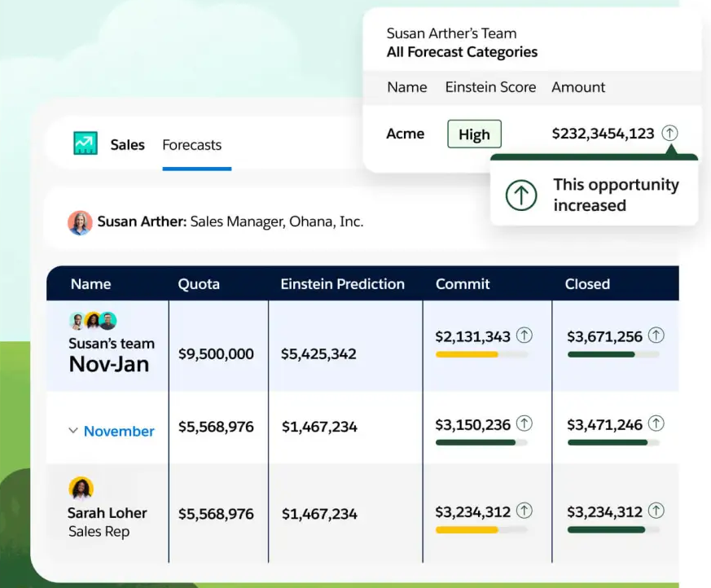The height and width of the screenshot is (588, 711).
Task: Click Susan's team group avatars
Action: click(93, 321)
